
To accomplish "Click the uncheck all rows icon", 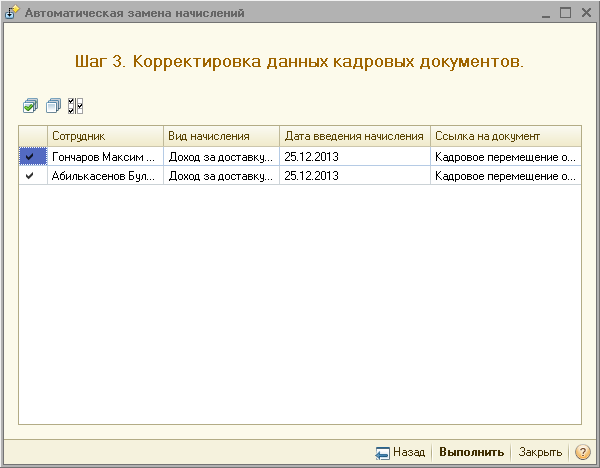I will point(53,105).
